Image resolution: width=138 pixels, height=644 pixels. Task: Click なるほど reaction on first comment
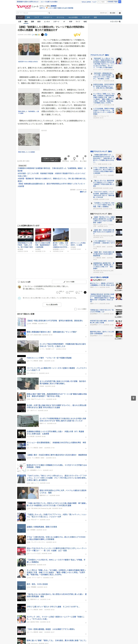[70, 292]
